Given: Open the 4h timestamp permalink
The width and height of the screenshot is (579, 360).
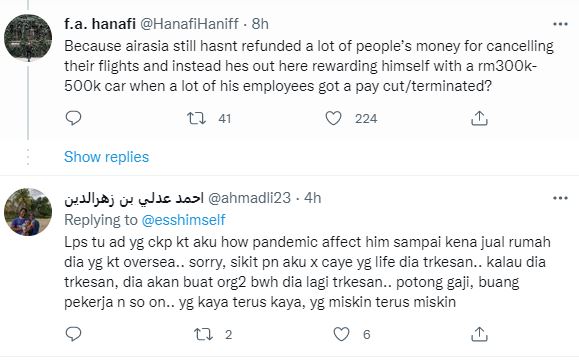Looking at the screenshot, I should 312,198.
